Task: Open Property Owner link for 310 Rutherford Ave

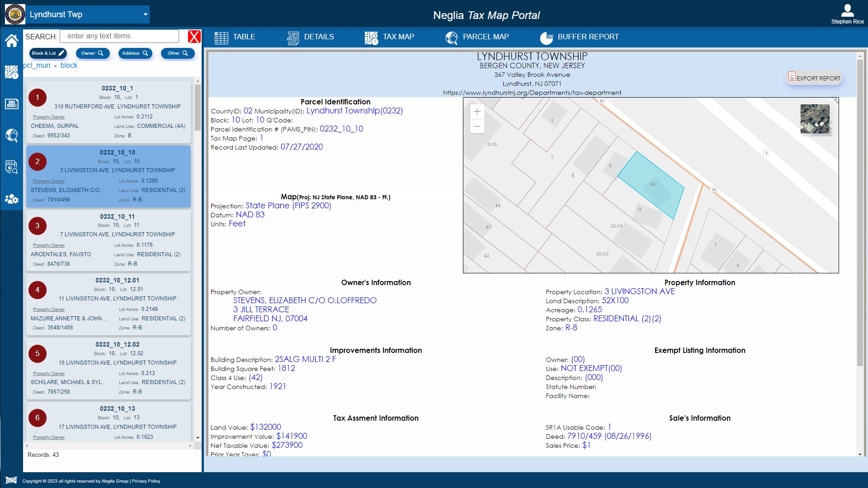Action: 49,117
